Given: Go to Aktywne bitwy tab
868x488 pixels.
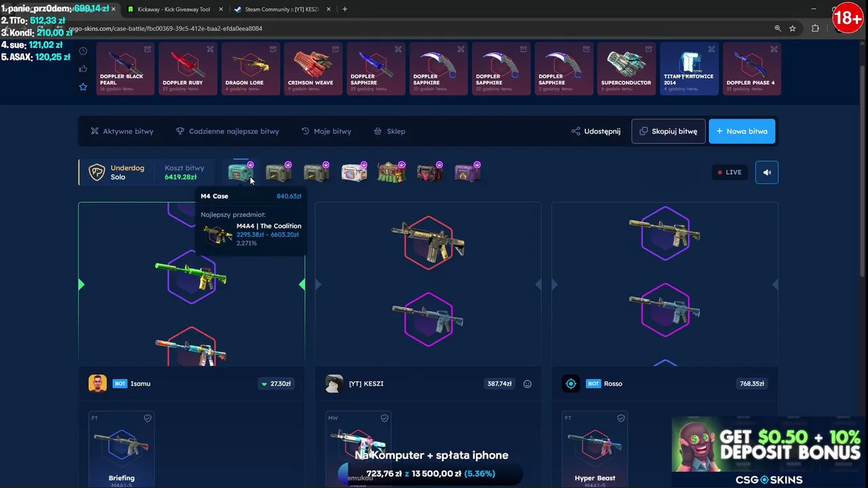Looking at the screenshot, I should [x=122, y=131].
